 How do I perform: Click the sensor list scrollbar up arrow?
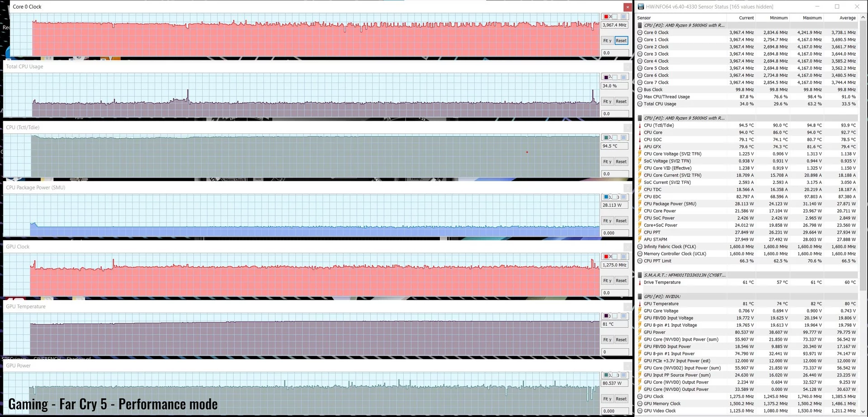coord(863,18)
